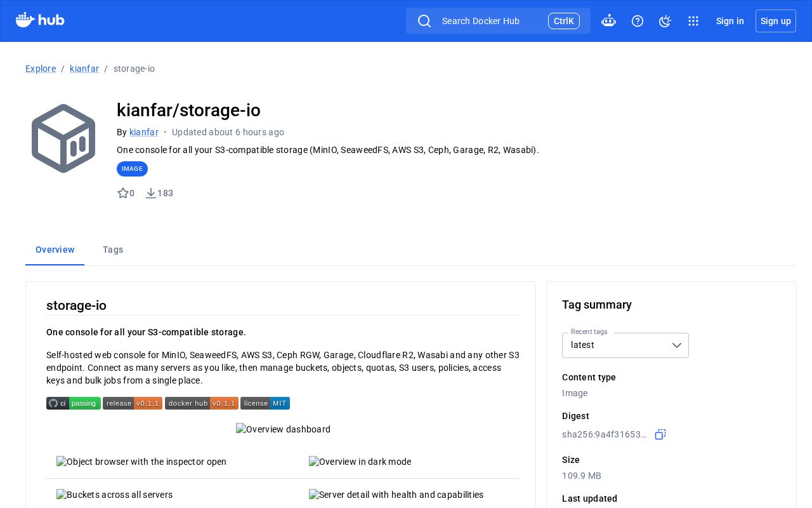Click the search magnifier icon
Image resolution: width=812 pixels, height=508 pixels.
[x=424, y=21]
